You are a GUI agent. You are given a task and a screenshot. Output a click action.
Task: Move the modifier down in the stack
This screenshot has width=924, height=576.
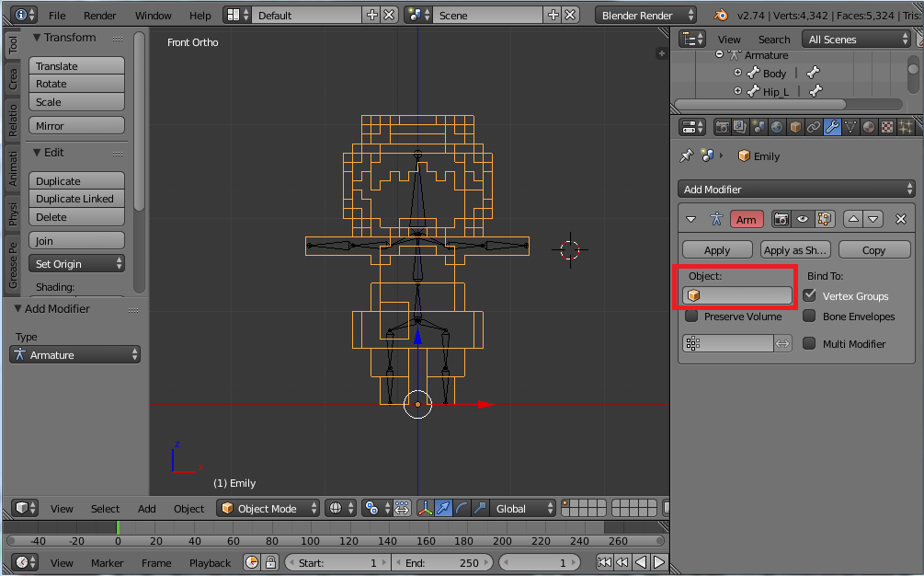coord(873,219)
